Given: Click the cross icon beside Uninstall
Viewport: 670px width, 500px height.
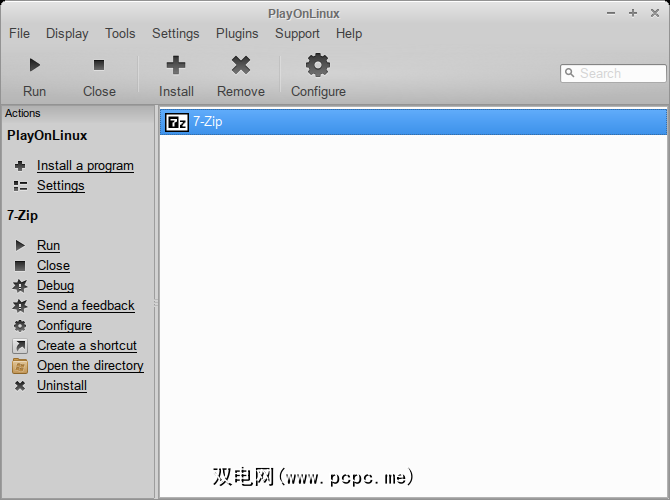Looking at the screenshot, I should pyautogui.click(x=20, y=386).
